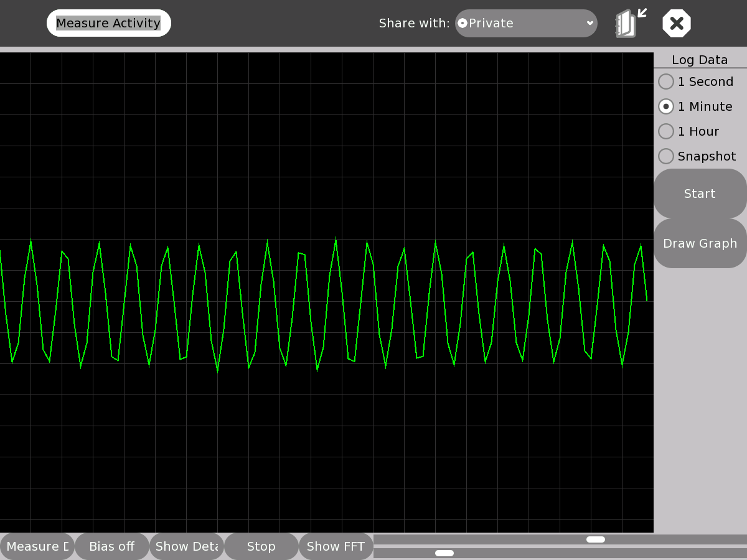The height and width of the screenshot is (560, 747).
Task: Click the chevron arrow on the share dropdown
Action: pyautogui.click(x=590, y=24)
